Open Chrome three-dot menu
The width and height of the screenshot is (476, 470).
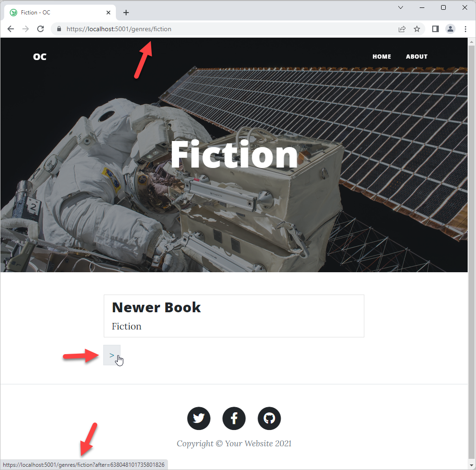pyautogui.click(x=465, y=29)
